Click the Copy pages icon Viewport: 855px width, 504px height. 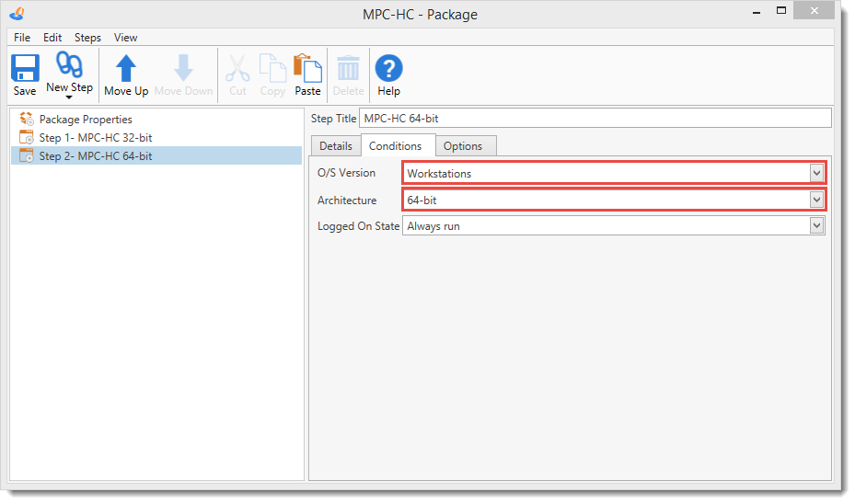[x=272, y=68]
